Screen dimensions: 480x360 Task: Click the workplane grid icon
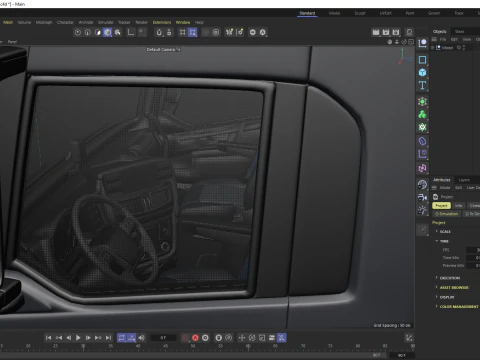click(183, 32)
